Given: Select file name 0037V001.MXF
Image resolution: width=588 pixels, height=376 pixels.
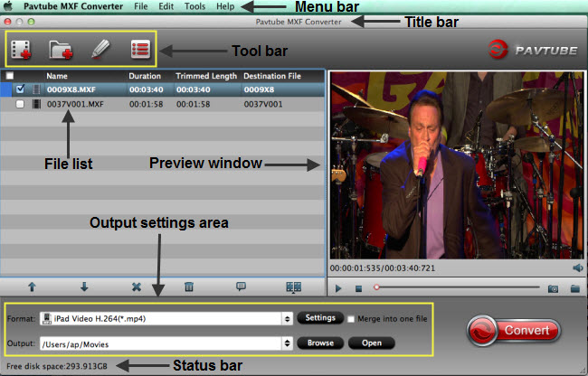Looking at the screenshot, I should [75, 104].
